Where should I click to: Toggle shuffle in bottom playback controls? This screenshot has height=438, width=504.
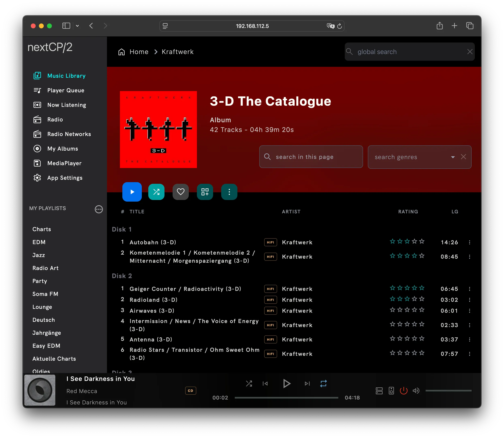point(249,383)
